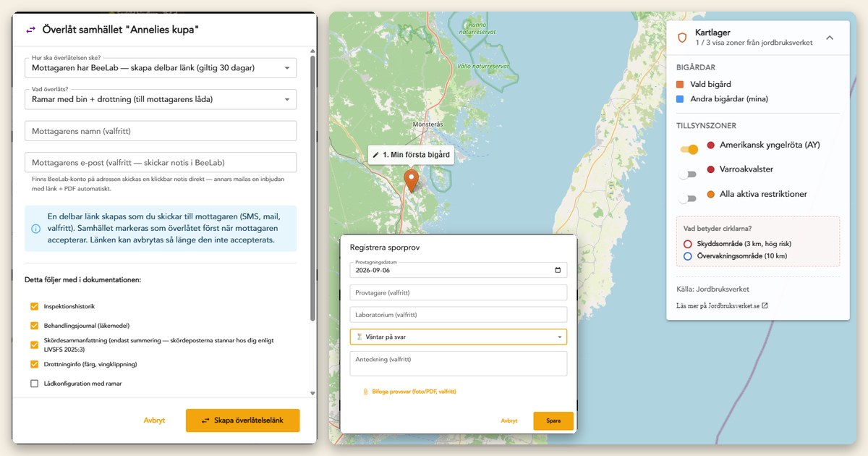Click the blue Övervakningsområde circle symbol
This screenshot has height=456, width=868.
pos(688,256)
